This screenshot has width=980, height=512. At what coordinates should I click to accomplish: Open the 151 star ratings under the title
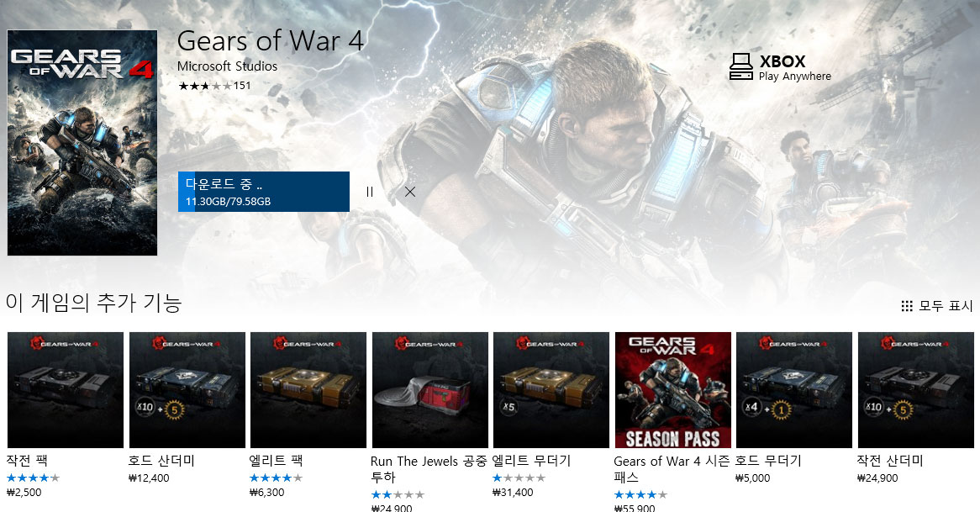214,86
